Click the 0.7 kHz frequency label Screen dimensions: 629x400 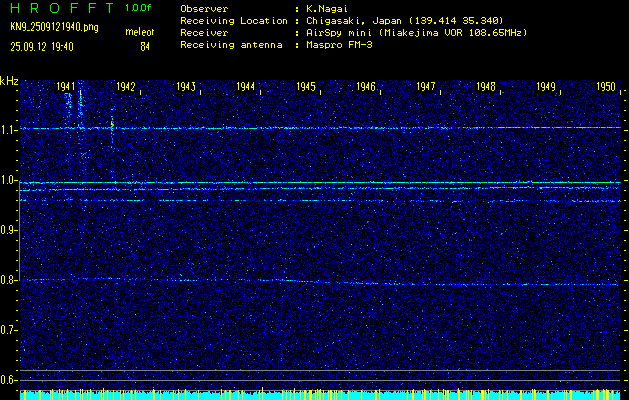pos(8,330)
